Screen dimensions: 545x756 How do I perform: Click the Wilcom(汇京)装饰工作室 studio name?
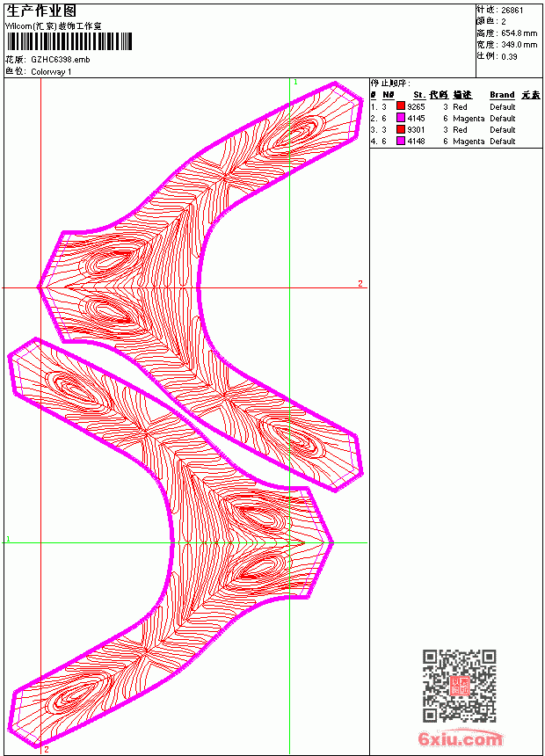54,26
